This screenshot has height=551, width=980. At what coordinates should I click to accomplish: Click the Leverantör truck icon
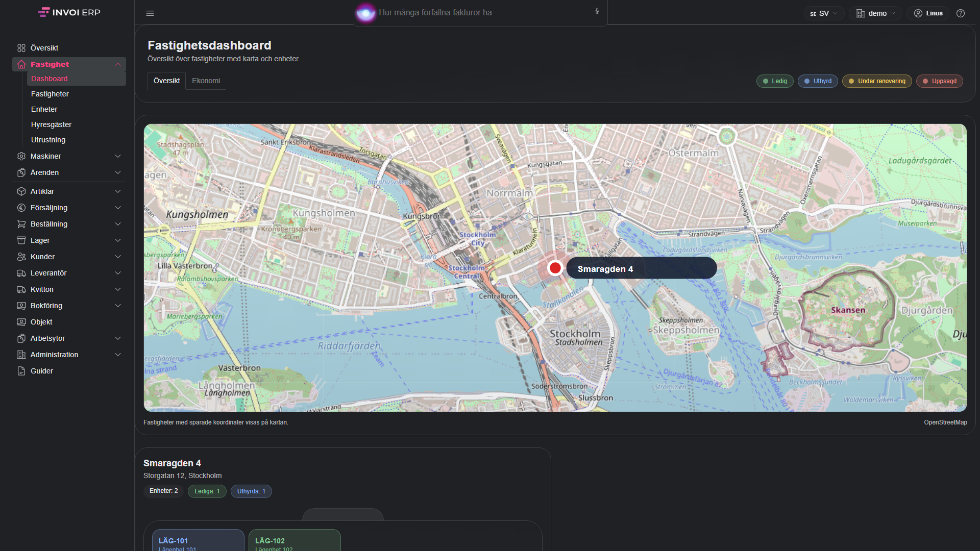coord(21,273)
